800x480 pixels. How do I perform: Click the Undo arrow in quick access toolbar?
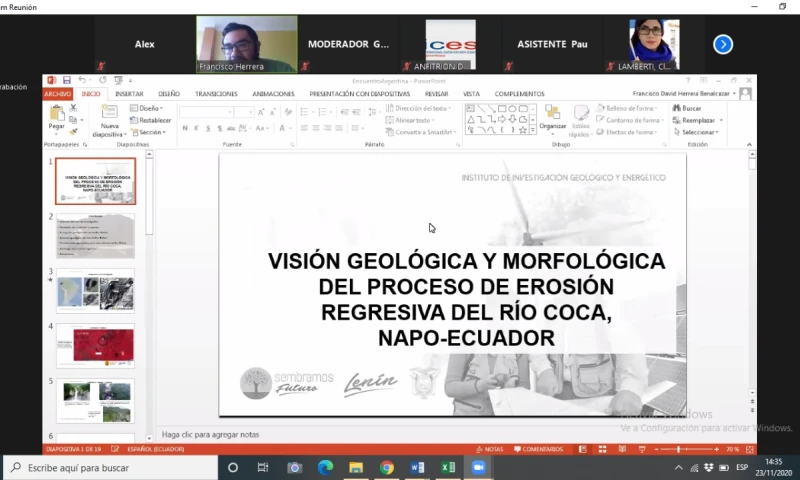82,81
